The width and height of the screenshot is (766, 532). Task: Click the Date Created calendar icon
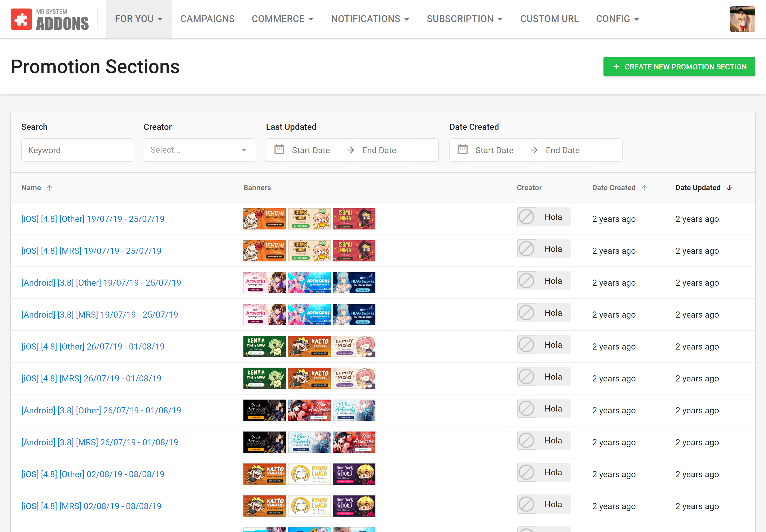462,150
